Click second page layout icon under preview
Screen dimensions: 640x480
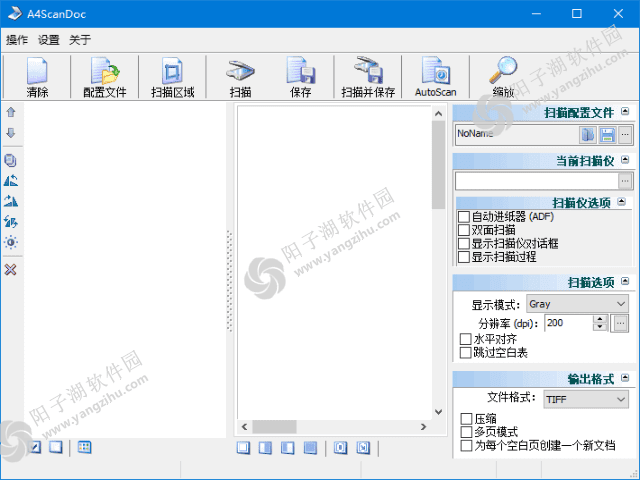[265, 448]
